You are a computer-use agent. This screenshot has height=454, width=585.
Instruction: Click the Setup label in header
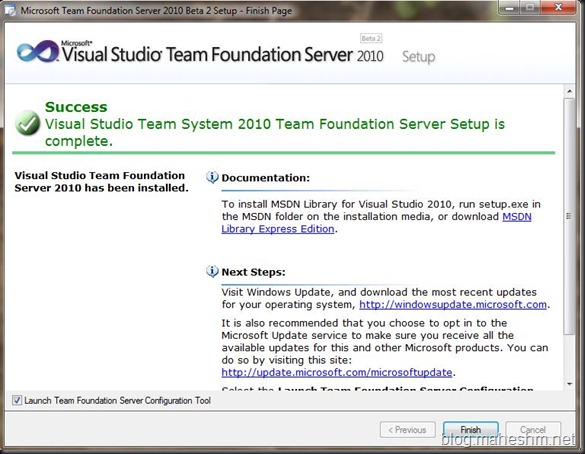click(418, 57)
